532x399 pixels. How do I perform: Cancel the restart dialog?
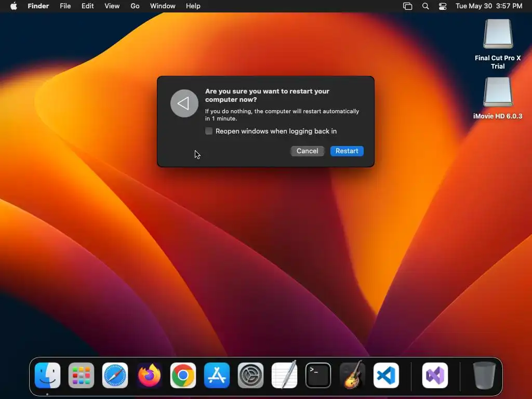click(x=308, y=151)
